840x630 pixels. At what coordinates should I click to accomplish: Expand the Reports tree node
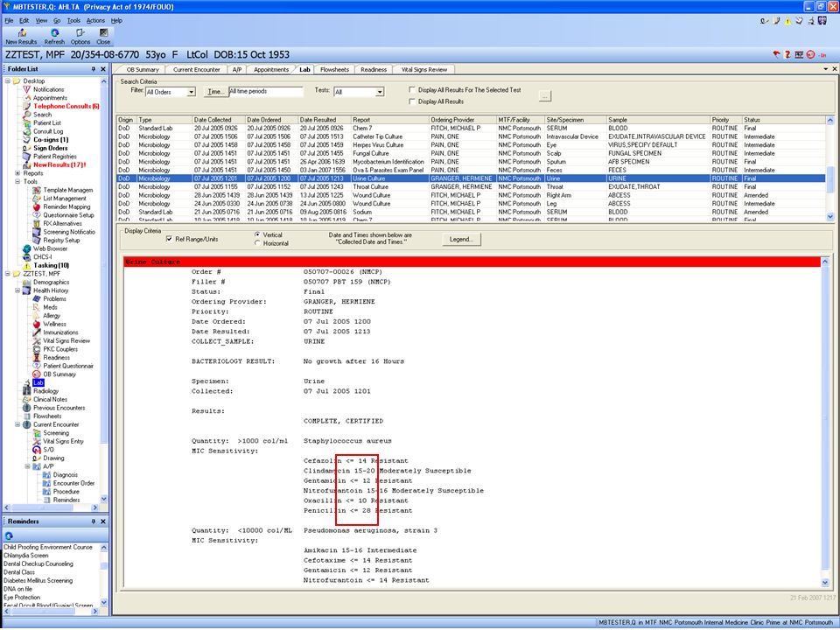click(x=17, y=173)
